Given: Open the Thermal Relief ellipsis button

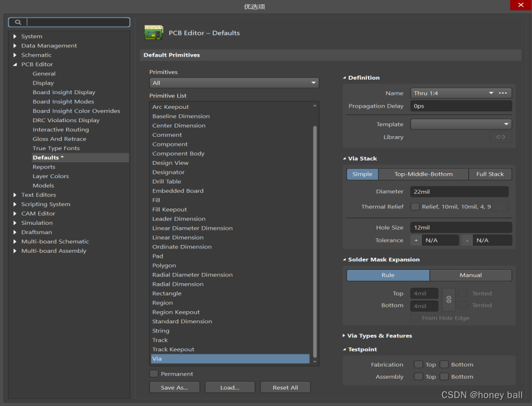Looking at the screenshot, I should tap(500, 207).
